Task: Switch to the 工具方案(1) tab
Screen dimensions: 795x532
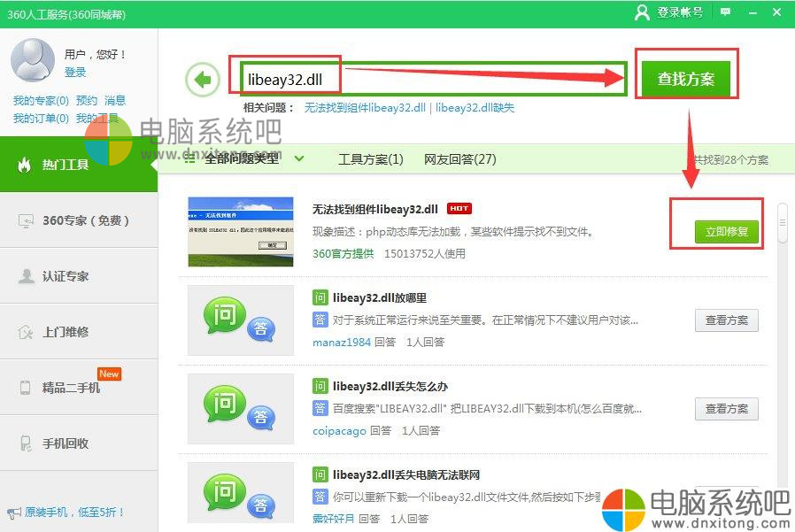Action: pyautogui.click(x=371, y=159)
